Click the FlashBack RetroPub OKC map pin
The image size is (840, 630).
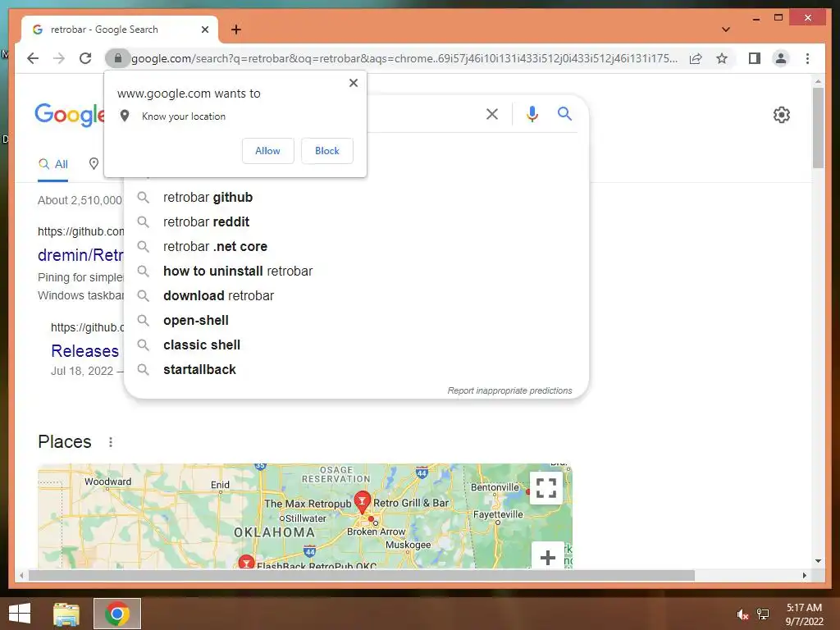[x=246, y=561]
